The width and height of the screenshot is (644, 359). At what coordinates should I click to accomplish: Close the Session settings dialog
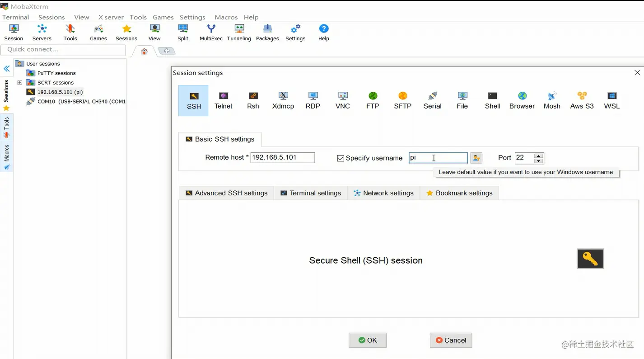pyautogui.click(x=637, y=73)
